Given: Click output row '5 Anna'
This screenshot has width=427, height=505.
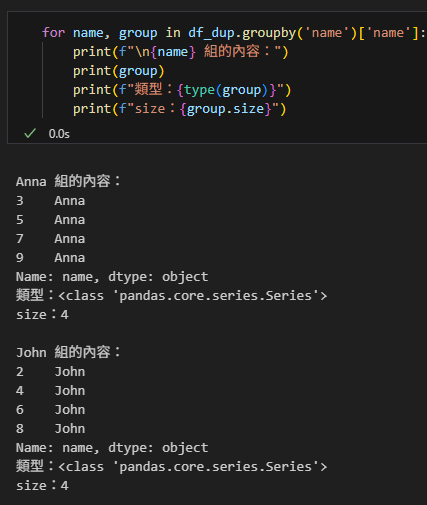Looking at the screenshot, I should [50, 220].
